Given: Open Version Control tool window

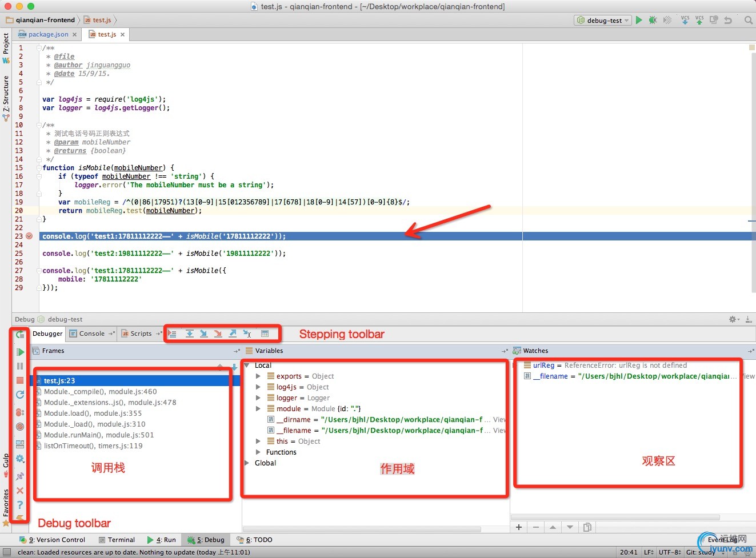Looking at the screenshot, I should tap(53, 540).
